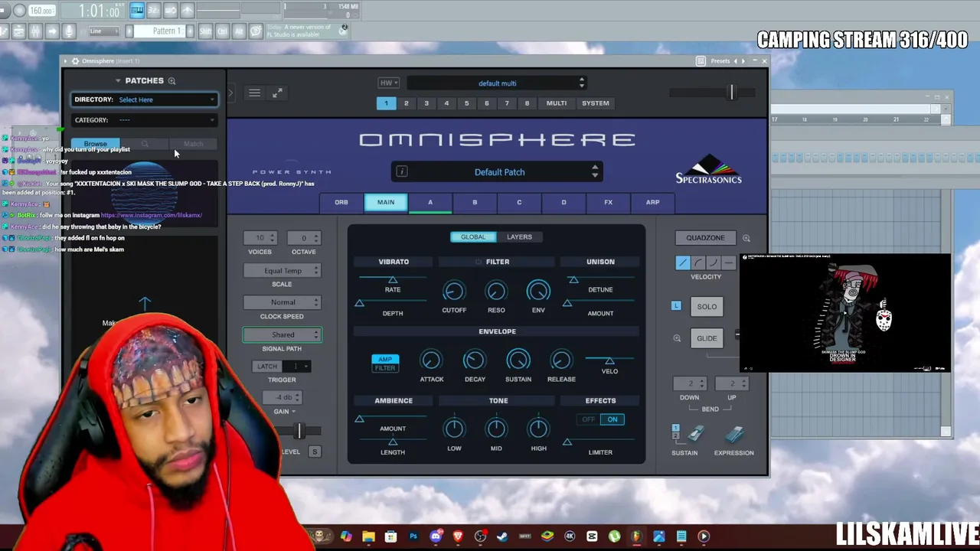This screenshot has height=551, width=980.
Task: Switch to the ORB tab
Action: 341,202
